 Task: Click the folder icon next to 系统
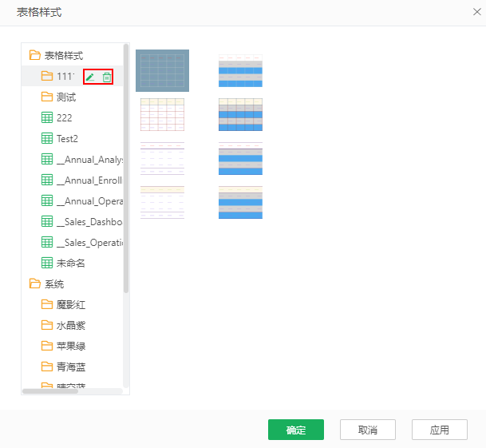(x=35, y=283)
